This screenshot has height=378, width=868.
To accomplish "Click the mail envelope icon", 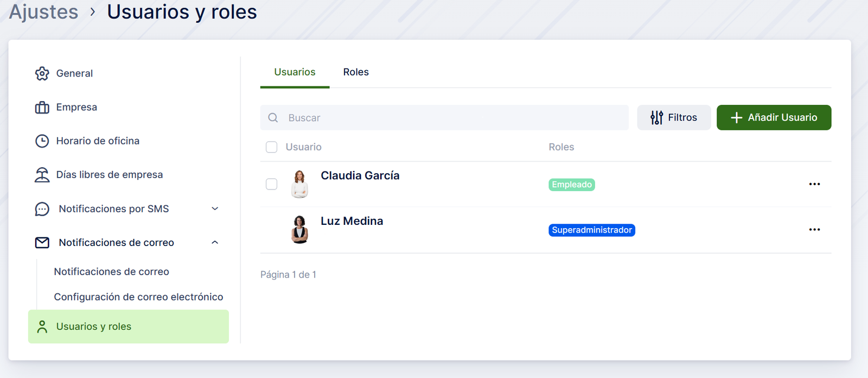I will [42, 243].
